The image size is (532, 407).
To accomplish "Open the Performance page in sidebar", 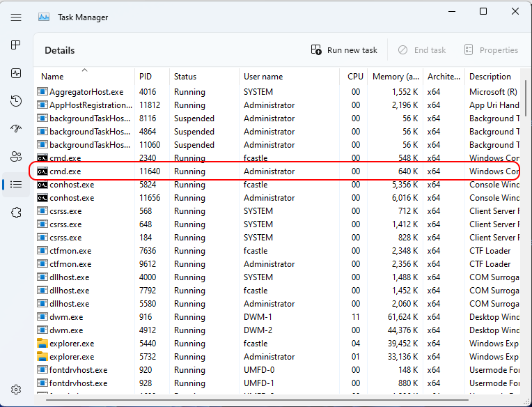I will (x=16, y=73).
